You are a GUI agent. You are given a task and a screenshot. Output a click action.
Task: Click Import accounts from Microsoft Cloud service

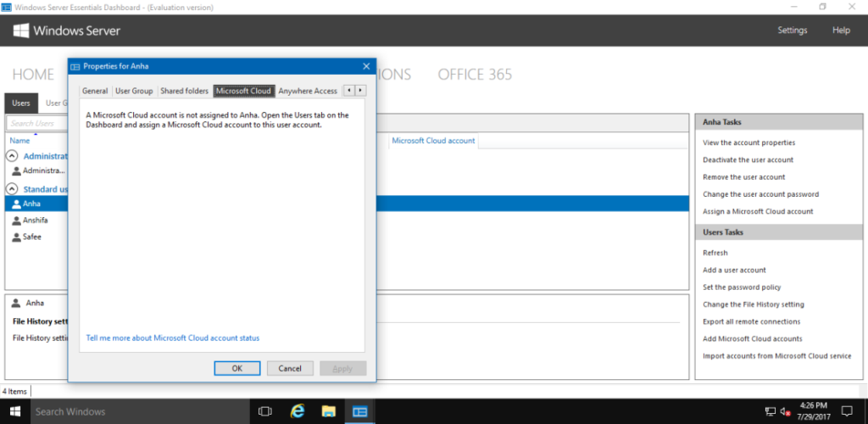tap(776, 356)
